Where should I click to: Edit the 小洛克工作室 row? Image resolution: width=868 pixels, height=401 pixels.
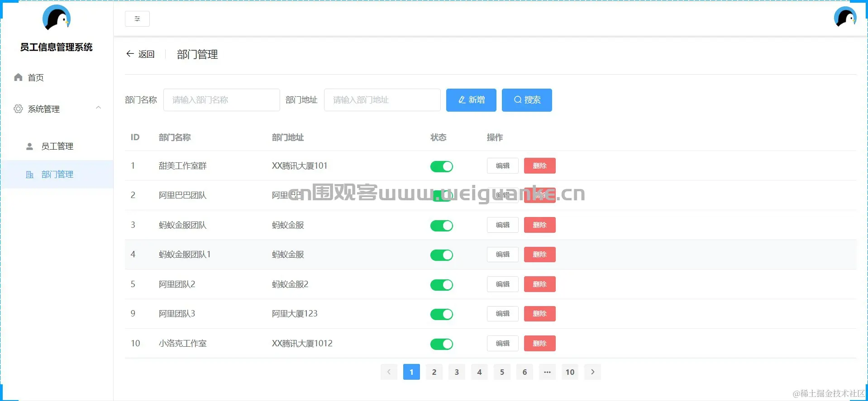[x=503, y=344]
